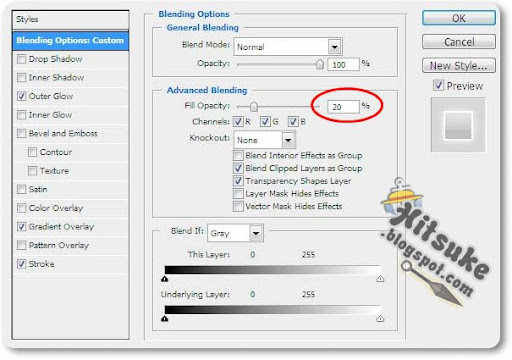Click the Underlying Layer gradient bar

[272, 310]
